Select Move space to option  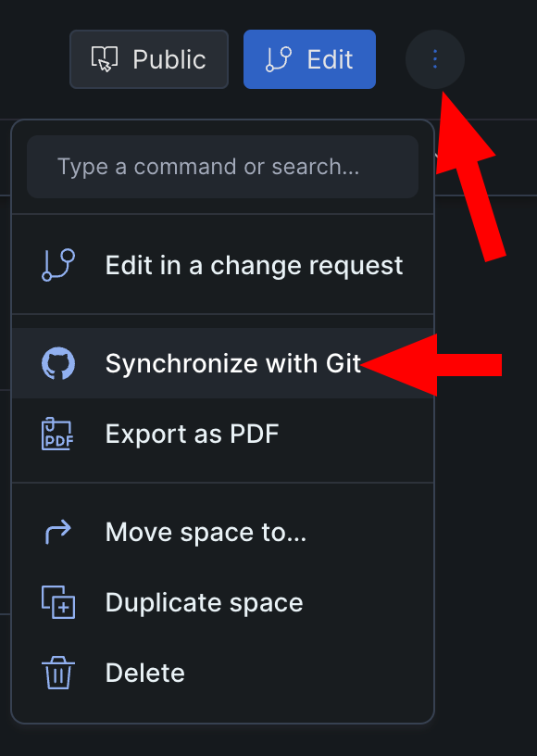point(206,532)
